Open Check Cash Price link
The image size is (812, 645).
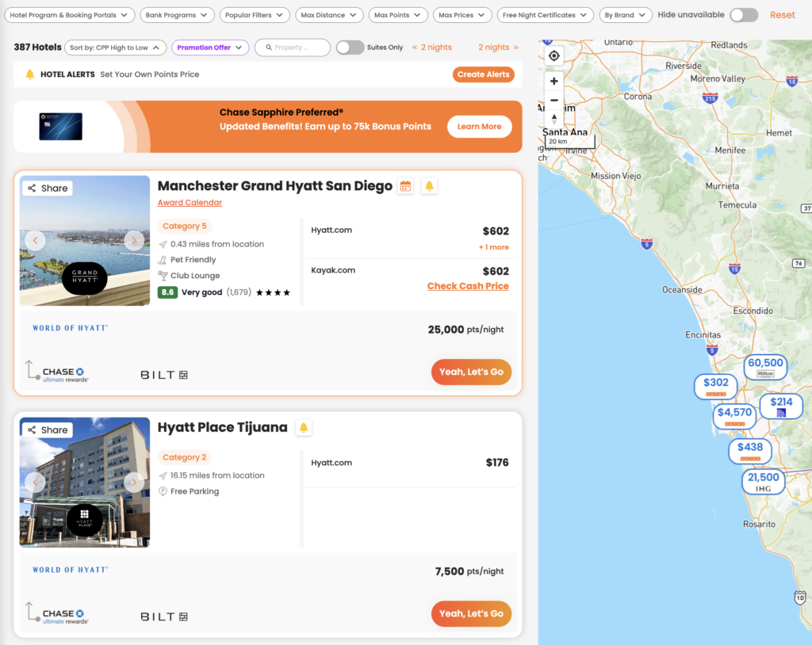pos(468,286)
